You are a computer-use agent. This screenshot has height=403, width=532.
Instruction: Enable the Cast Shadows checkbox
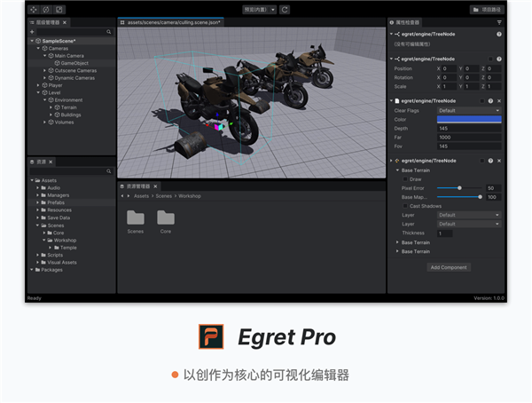405,206
